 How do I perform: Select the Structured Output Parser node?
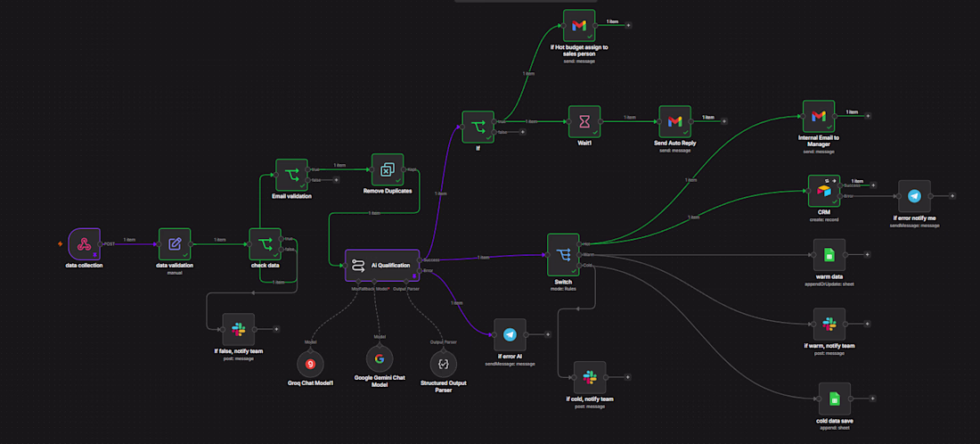443,364
